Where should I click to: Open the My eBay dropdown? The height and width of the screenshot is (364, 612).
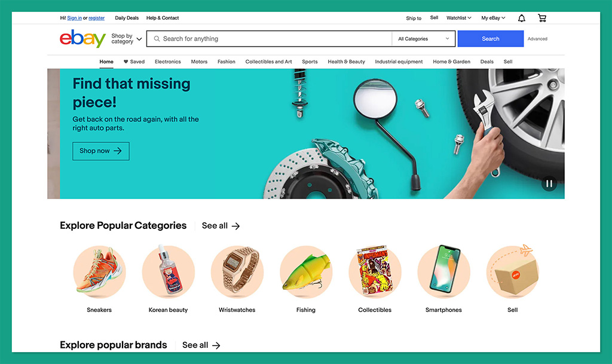pyautogui.click(x=493, y=18)
